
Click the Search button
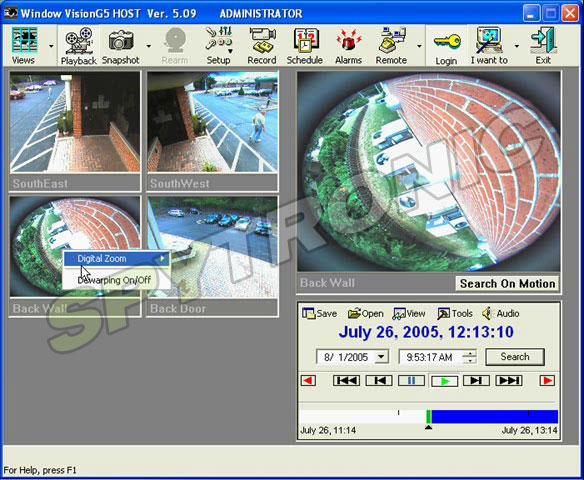click(x=515, y=357)
